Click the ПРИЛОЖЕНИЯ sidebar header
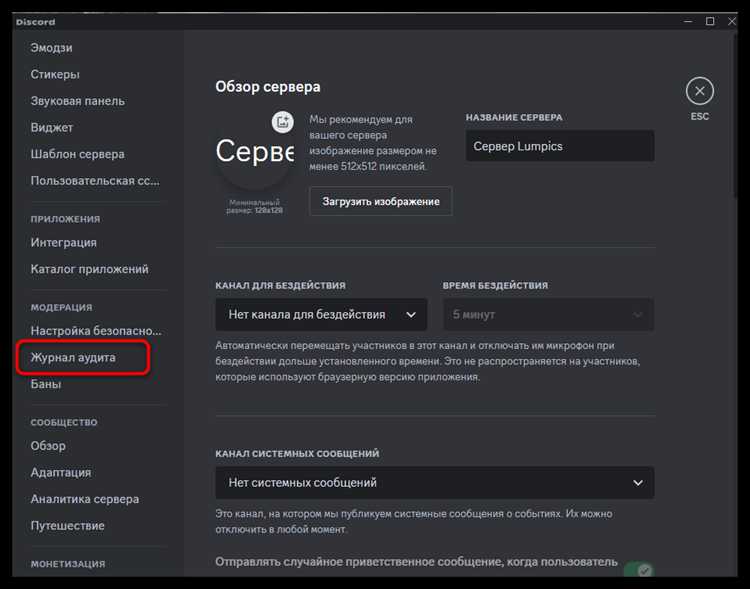 coord(66,219)
